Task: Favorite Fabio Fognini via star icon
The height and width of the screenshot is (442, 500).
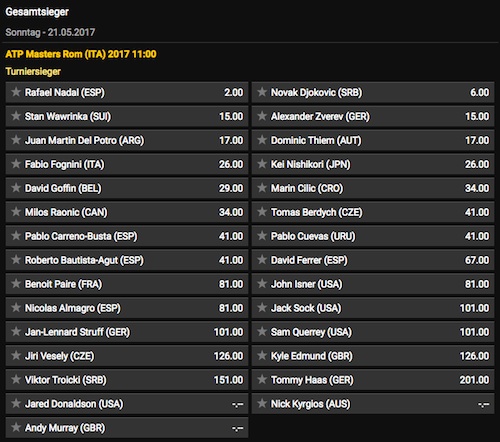Action: pos(16,164)
